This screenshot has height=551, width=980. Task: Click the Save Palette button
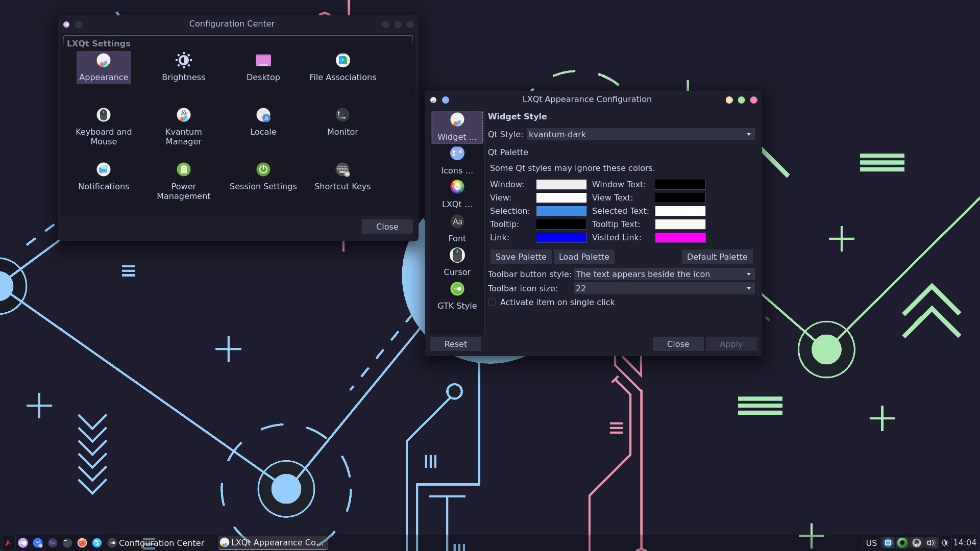click(521, 257)
